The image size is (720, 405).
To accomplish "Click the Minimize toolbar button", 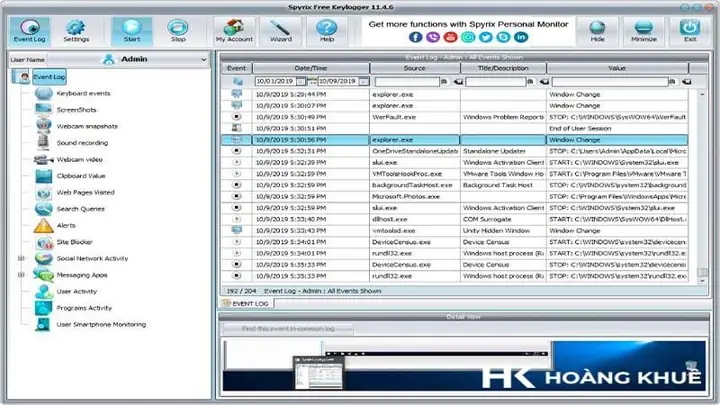I will point(644,31).
